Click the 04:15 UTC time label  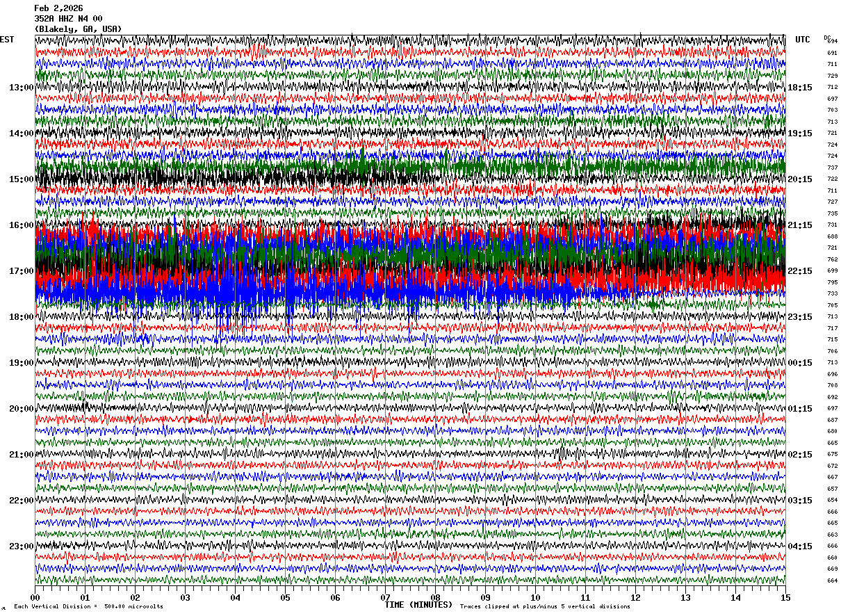pyautogui.click(x=800, y=546)
